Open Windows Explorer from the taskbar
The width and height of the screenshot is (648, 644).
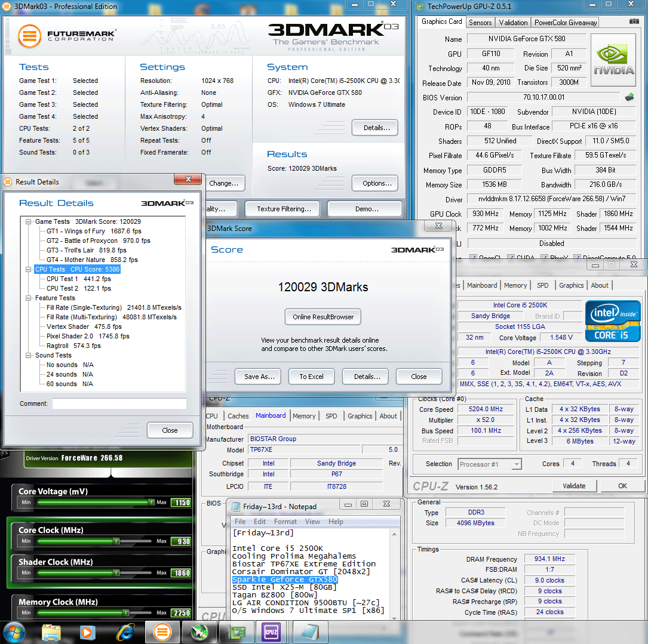(51, 633)
